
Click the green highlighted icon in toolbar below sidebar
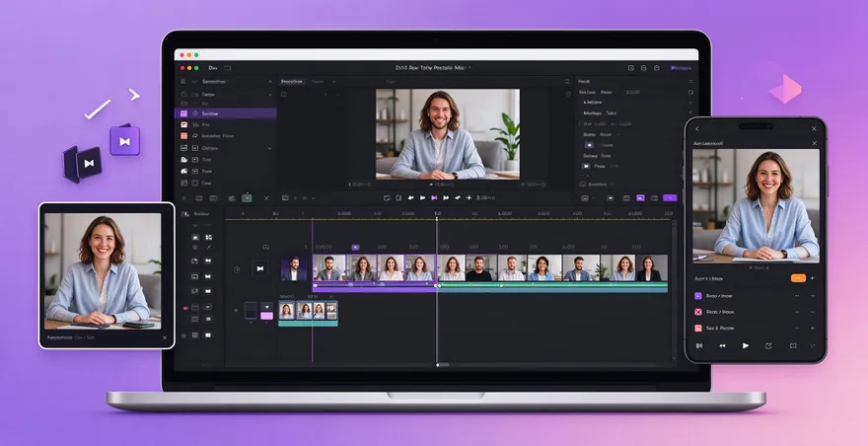tap(247, 197)
